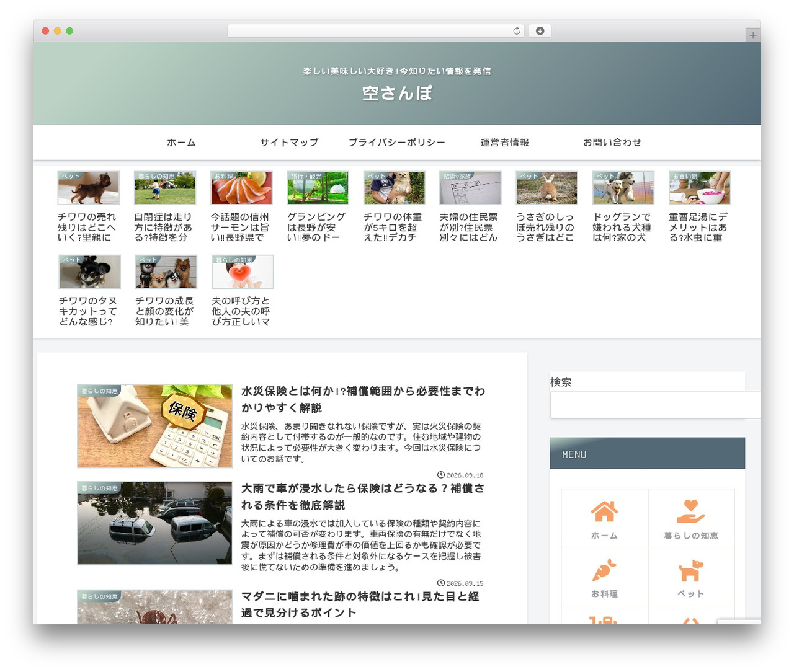Go to ホーム in the navigation bar

tap(181, 143)
